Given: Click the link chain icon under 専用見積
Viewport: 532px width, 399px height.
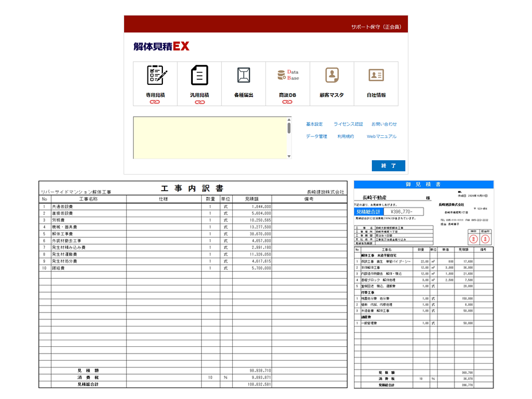Looking at the screenshot, I should pos(155,102).
